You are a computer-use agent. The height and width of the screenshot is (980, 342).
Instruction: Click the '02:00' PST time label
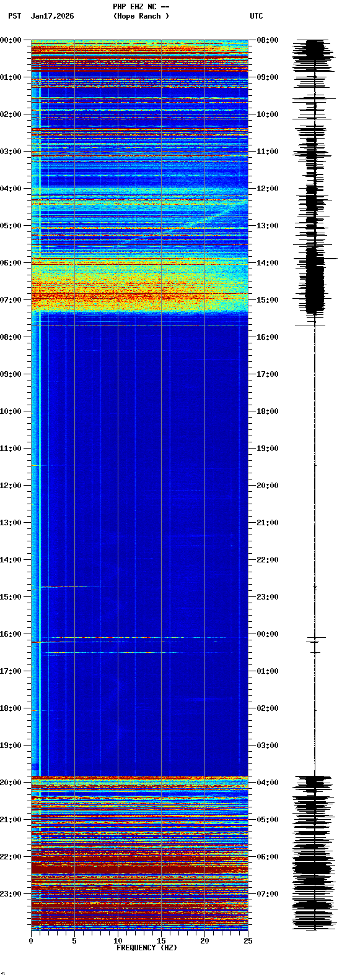point(11,114)
